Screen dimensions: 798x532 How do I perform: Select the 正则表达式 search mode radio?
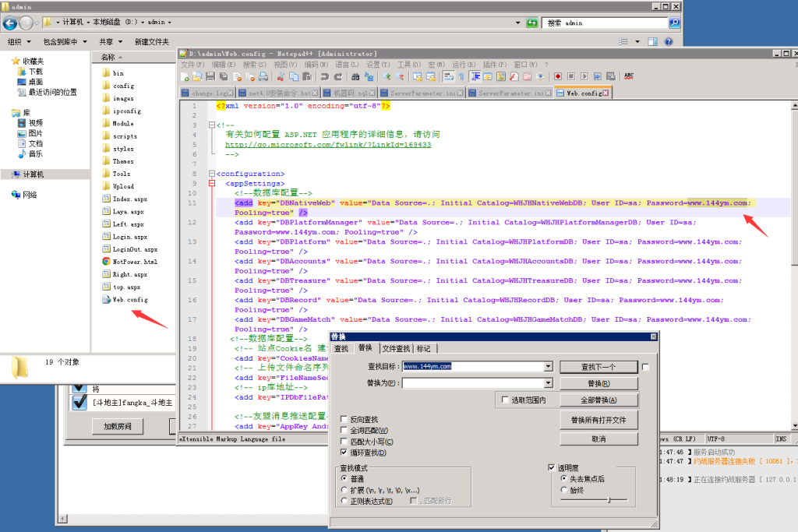(x=344, y=500)
